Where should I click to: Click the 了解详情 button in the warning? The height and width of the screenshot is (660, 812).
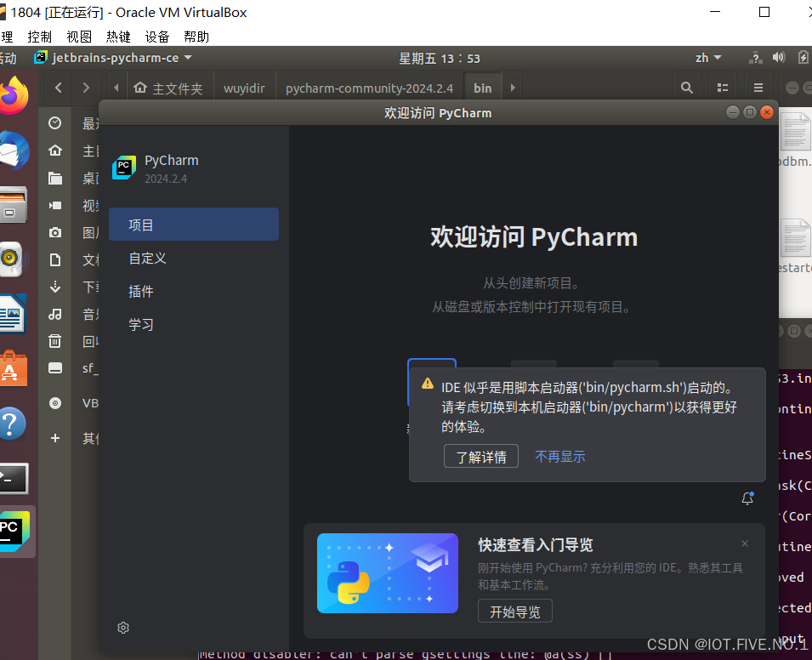pos(480,457)
